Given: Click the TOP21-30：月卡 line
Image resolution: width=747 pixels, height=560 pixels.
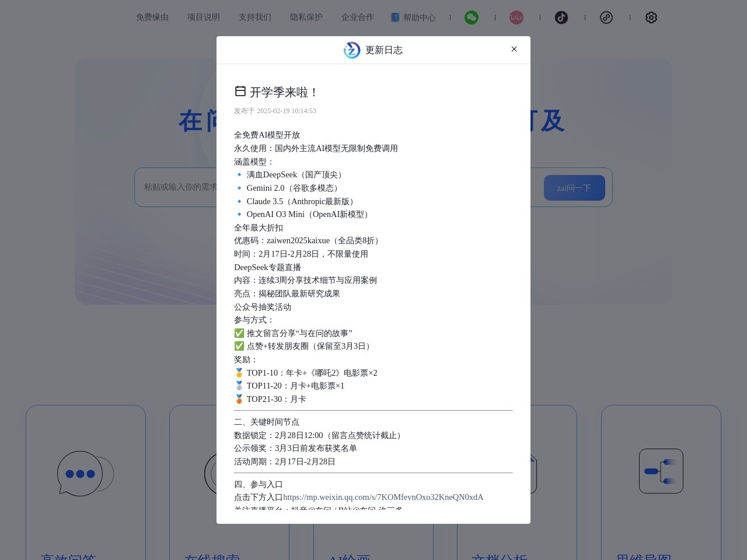Looking at the screenshot, I should coord(270,399).
